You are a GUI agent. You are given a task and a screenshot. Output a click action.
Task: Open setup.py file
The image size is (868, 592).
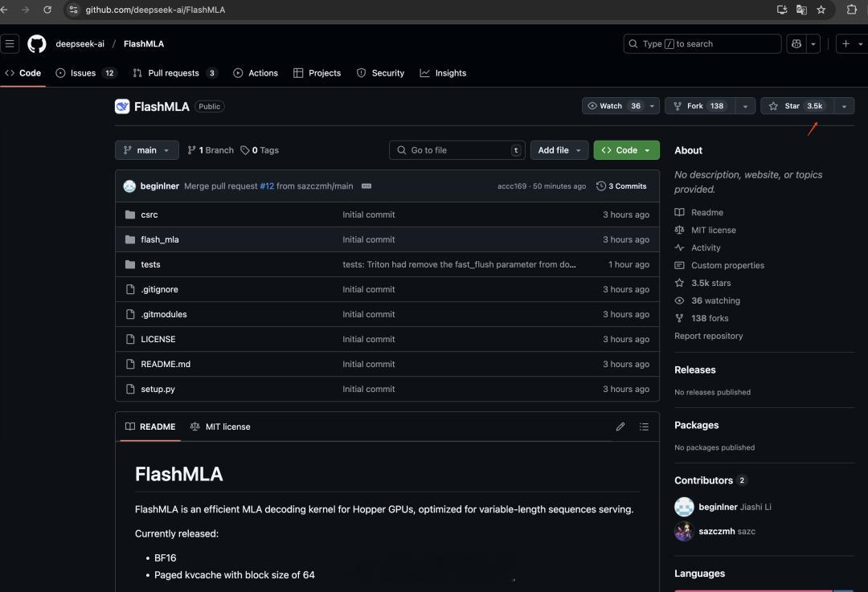point(158,389)
